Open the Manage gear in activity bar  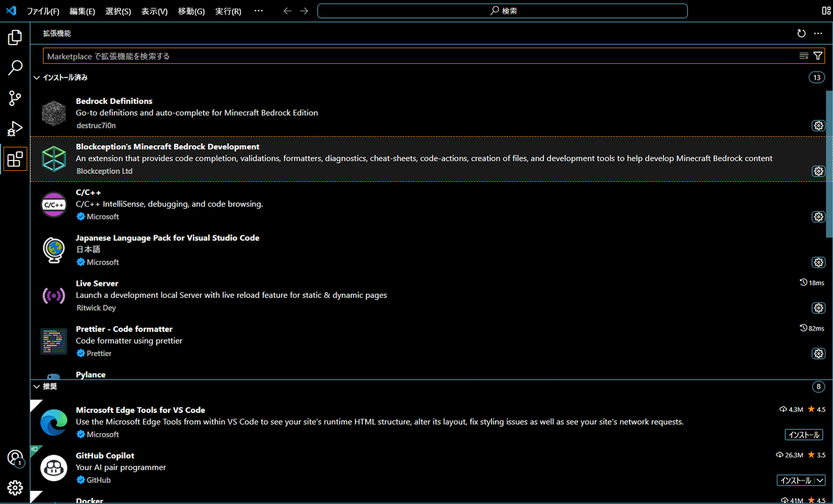pos(15,487)
